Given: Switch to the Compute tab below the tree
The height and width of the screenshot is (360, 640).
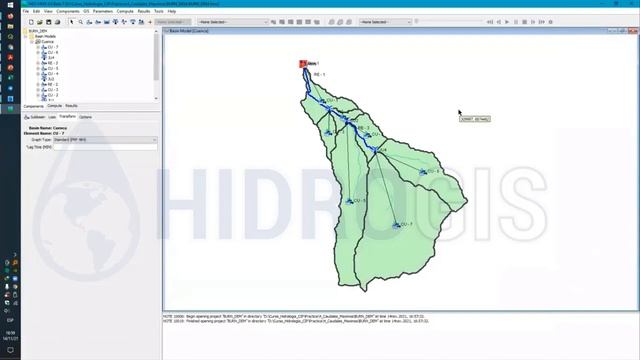Looking at the screenshot, I should coord(54,106).
